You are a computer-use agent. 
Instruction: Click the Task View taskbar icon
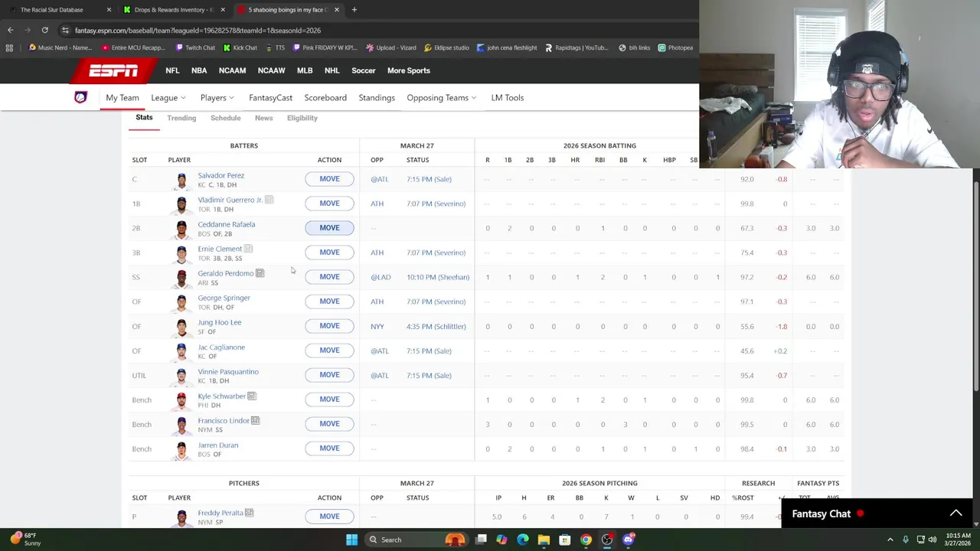coord(481,540)
